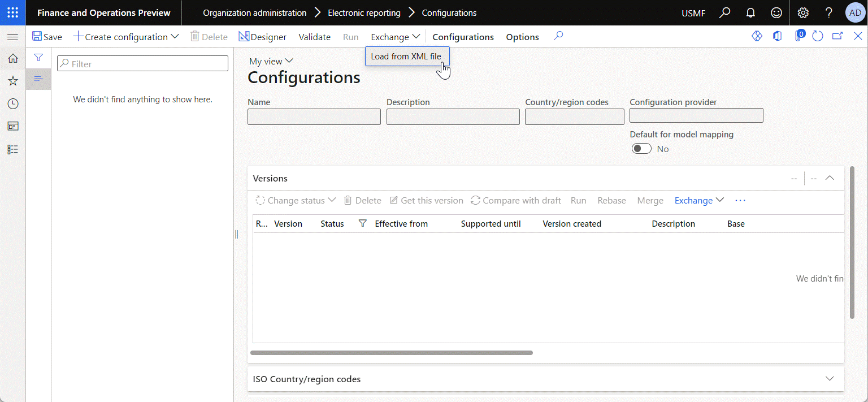Screen dimensions: 868x402
Task: Click the Designer button
Action: [262, 36]
